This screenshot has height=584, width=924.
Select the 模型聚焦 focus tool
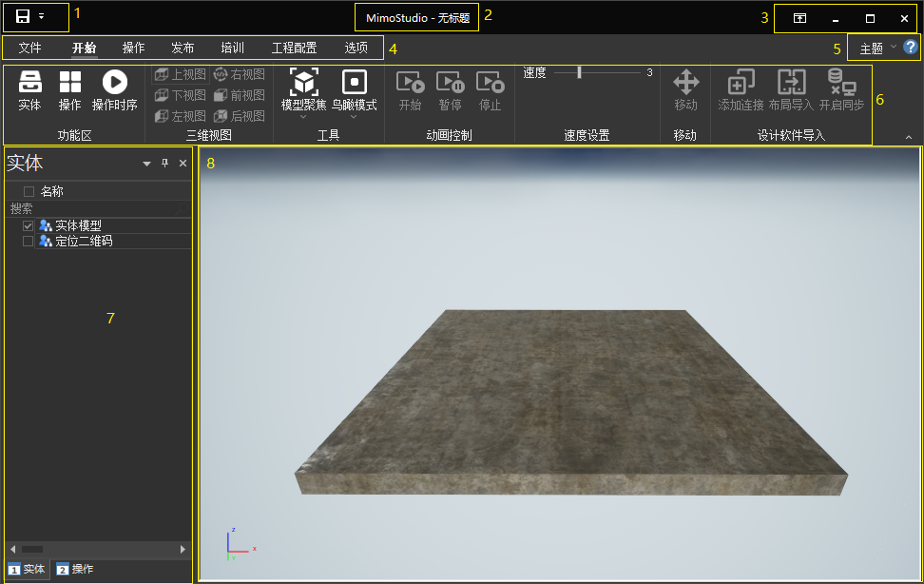pos(303,83)
